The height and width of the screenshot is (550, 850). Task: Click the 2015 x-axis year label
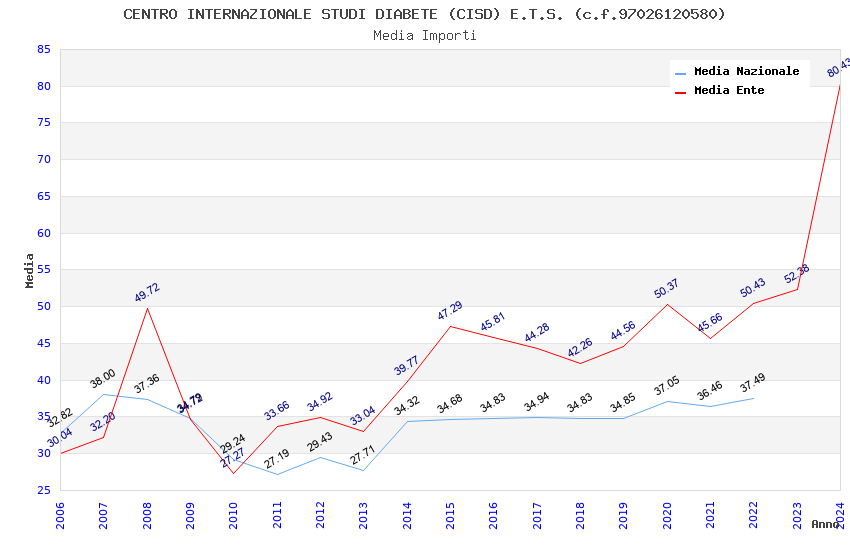450,515
